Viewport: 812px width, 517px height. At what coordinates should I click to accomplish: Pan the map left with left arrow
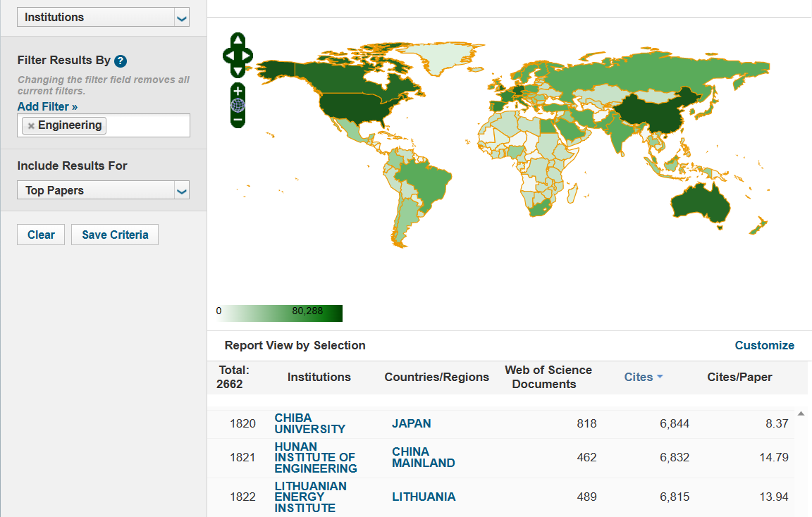tap(228, 55)
